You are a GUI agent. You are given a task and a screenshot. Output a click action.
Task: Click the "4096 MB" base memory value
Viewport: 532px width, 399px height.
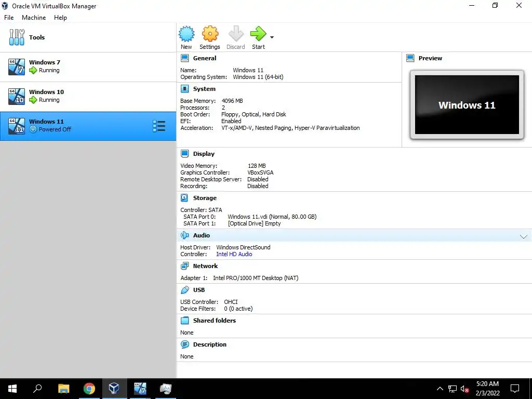232,101
